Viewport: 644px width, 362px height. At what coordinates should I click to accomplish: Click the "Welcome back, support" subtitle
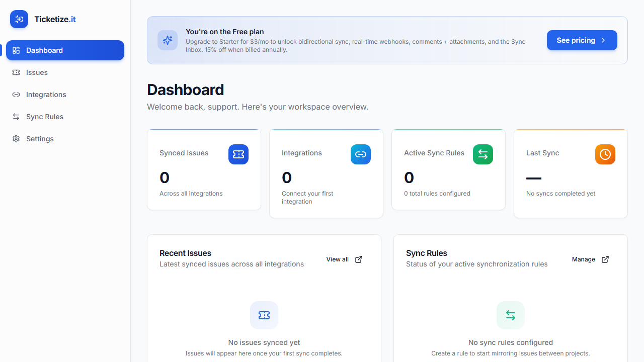coord(258,107)
